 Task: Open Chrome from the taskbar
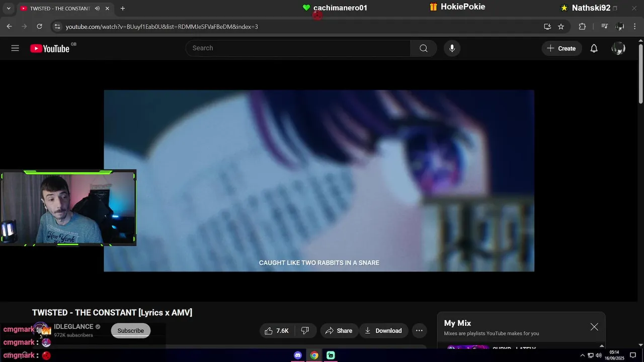click(314, 355)
